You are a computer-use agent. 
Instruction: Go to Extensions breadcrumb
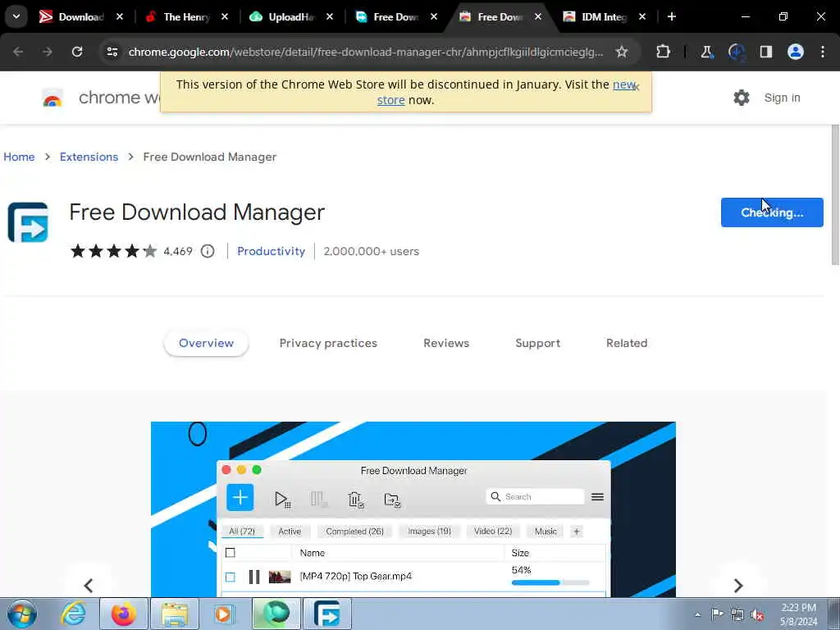point(89,157)
